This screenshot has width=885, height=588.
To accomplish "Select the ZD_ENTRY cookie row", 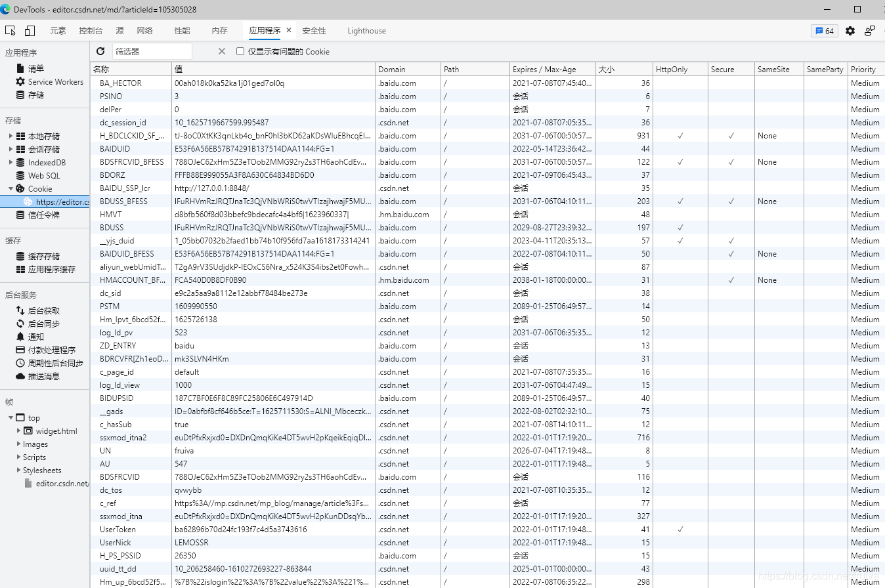I will click(x=488, y=346).
